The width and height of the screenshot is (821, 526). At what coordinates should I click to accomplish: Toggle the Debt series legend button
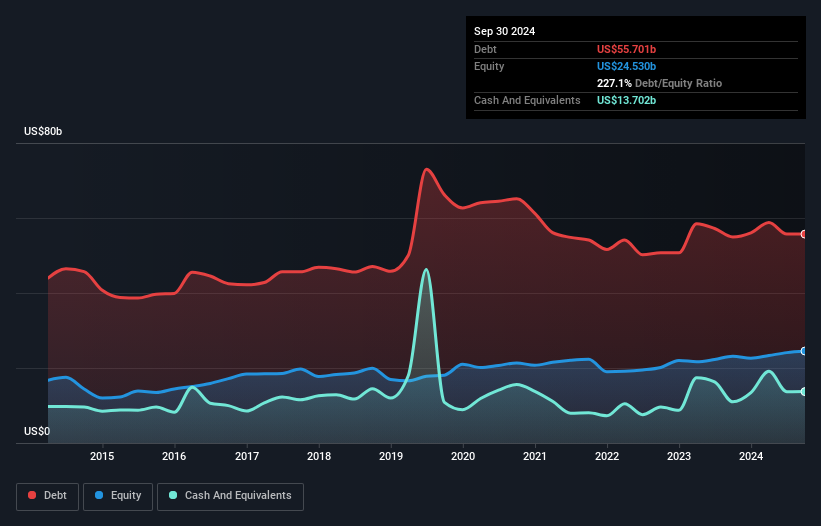click(x=48, y=496)
